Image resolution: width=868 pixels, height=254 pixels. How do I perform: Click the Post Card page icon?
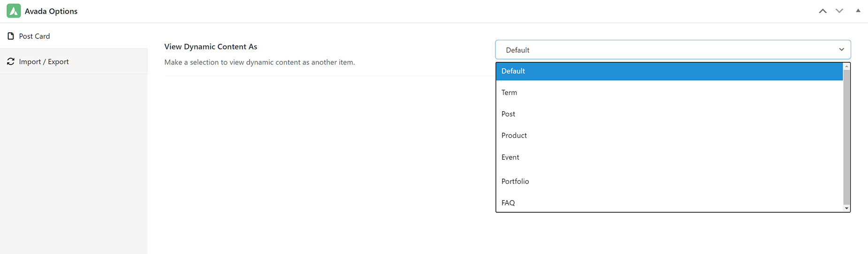11,36
